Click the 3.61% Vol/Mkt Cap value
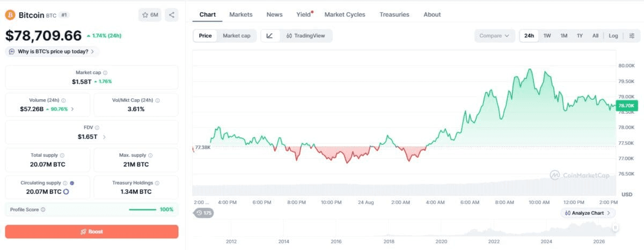 coord(136,109)
